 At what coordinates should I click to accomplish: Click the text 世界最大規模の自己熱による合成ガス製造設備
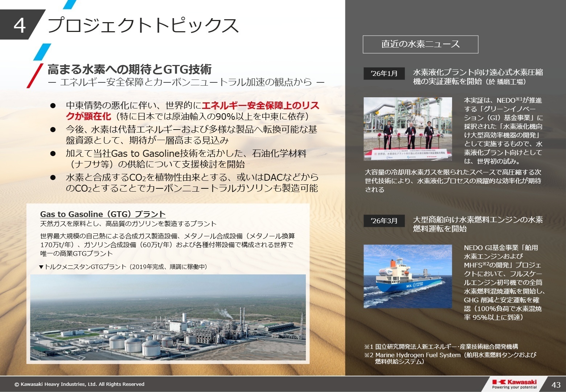click(x=167, y=245)
